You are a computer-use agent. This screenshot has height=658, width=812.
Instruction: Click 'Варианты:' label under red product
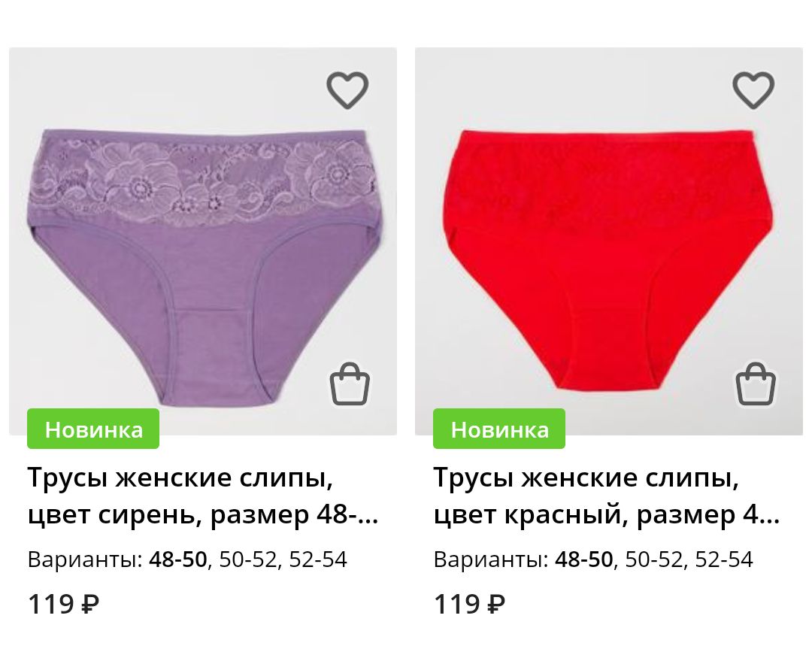[x=492, y=559]
